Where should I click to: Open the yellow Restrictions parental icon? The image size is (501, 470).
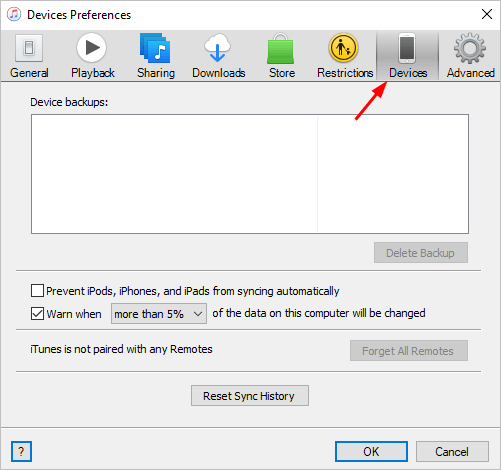click(343, 48)
